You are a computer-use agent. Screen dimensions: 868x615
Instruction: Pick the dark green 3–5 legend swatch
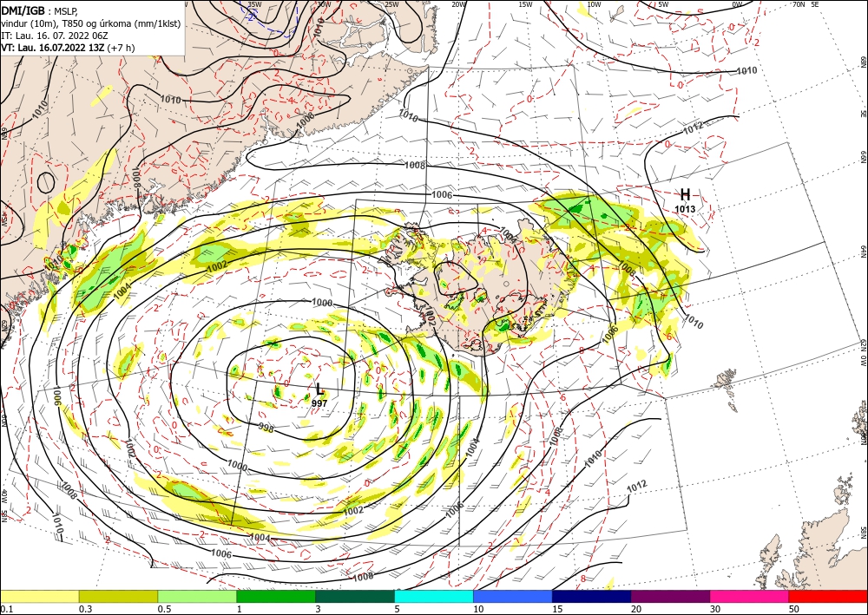click(355, 596)
